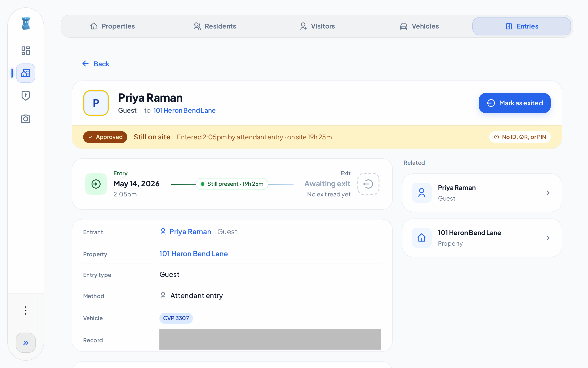Viewport: 588px width, 368px height.
Task: Expand chevron on 101 Heron Bend Lane card
Action: (548, 238)
